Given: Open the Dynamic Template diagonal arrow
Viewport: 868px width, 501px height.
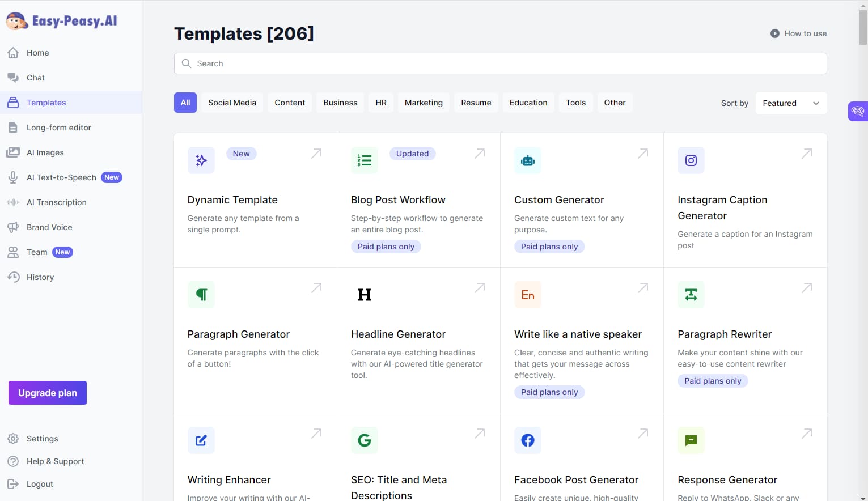Looking at the screenshot, I should [x=316, y=154].
